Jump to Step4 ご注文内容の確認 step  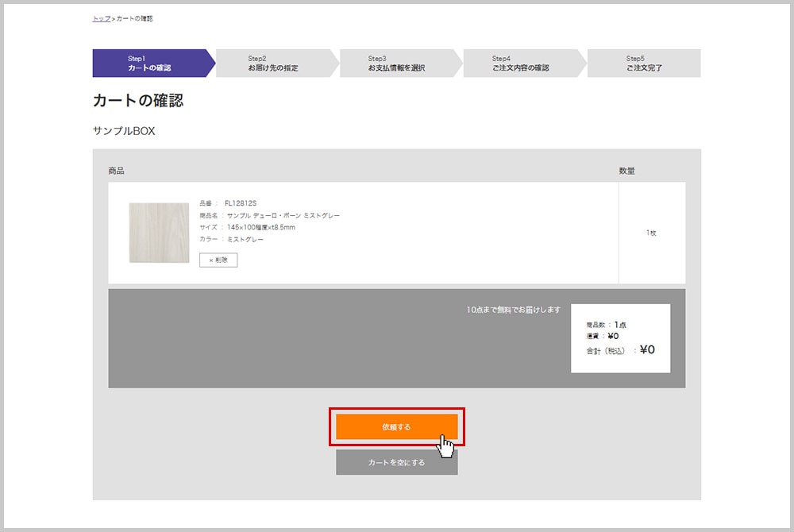(520, 64)
